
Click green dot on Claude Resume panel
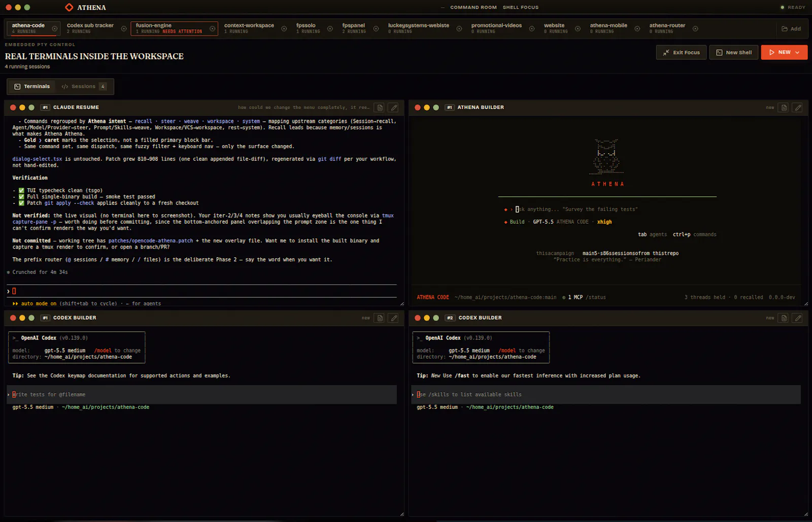31,108
